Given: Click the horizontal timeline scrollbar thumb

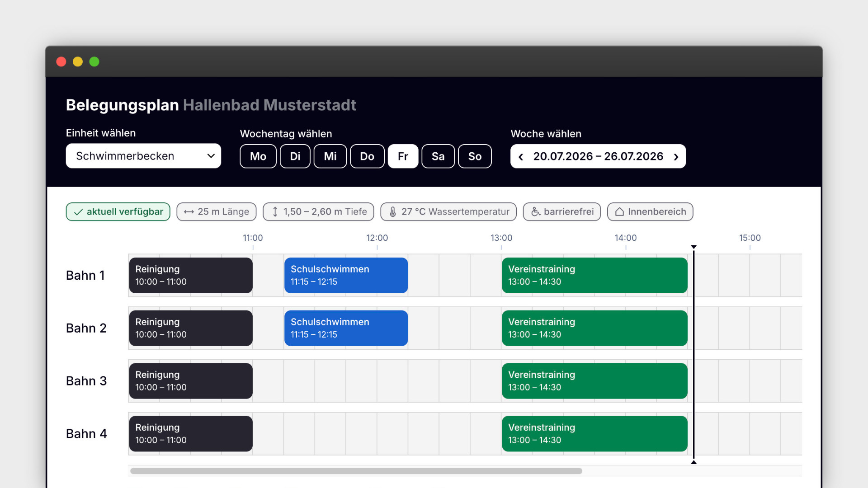Looking at the screenshot, I should 356,471.
